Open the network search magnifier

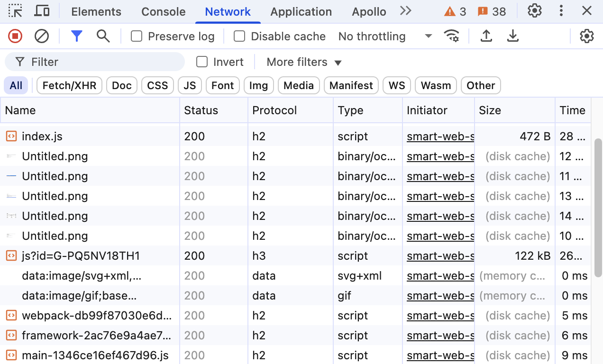(103, 36)
